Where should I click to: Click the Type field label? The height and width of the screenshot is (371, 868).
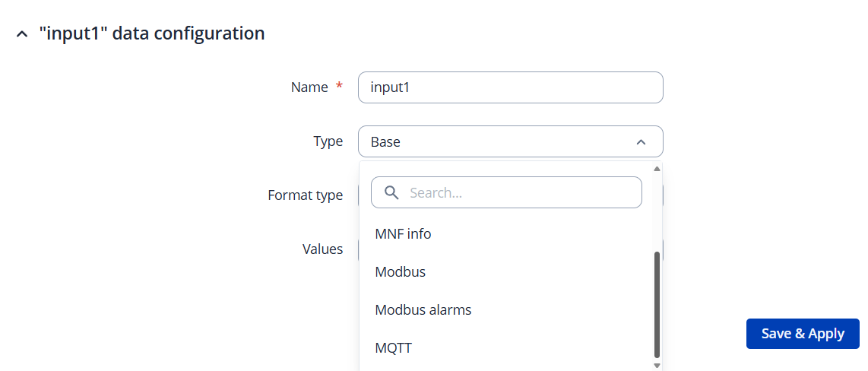(x=328, y=141)
